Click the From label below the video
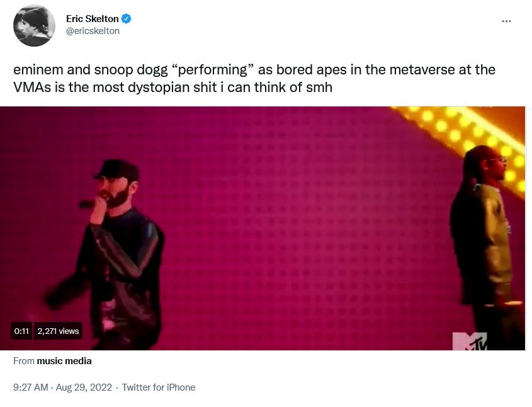 24,361
